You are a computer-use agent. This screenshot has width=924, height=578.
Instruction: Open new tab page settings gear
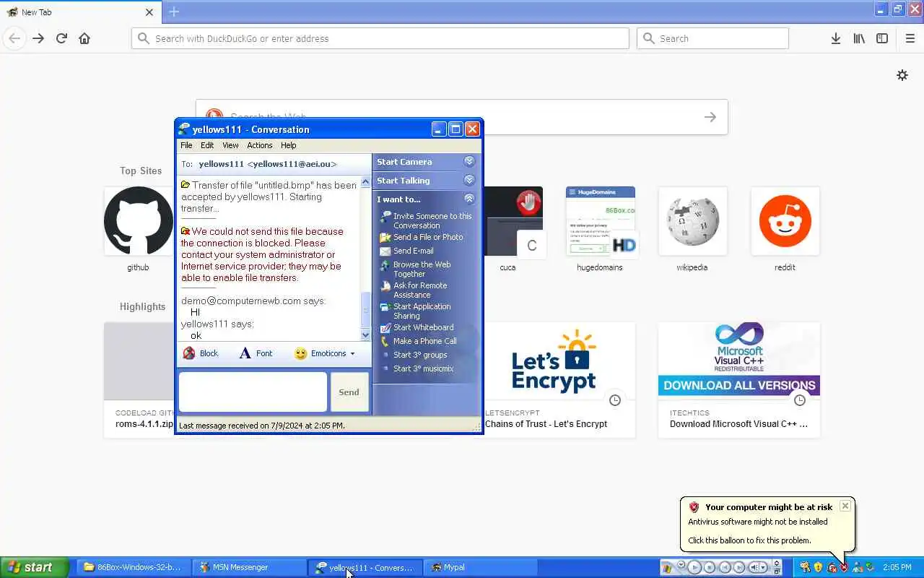[x=902, y=75]
